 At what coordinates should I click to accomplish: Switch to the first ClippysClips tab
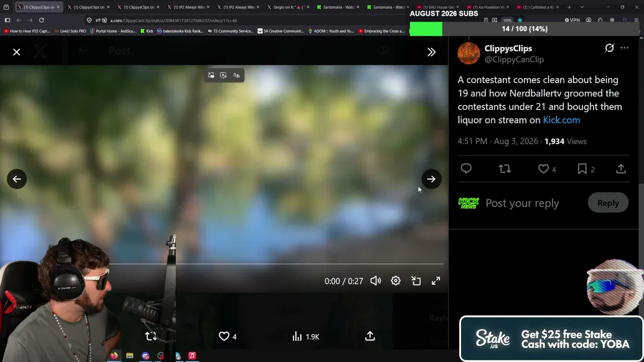click(x=38, y=7)
